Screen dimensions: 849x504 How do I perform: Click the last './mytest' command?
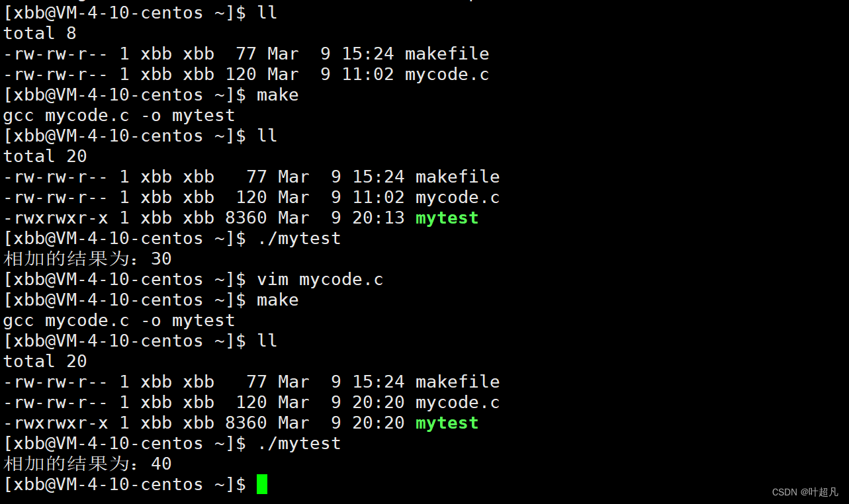[x=299, y=443]
